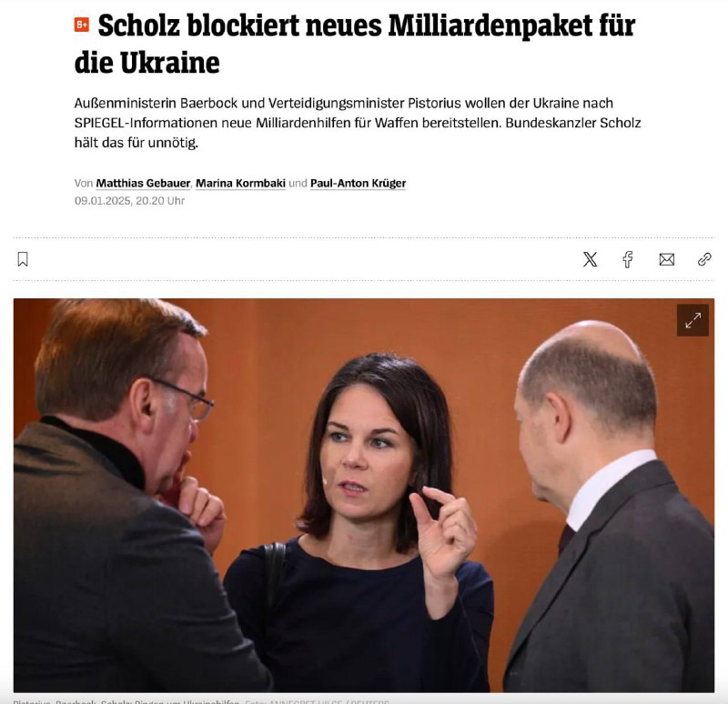Click the article teaser paragraph text

[358, 123]
